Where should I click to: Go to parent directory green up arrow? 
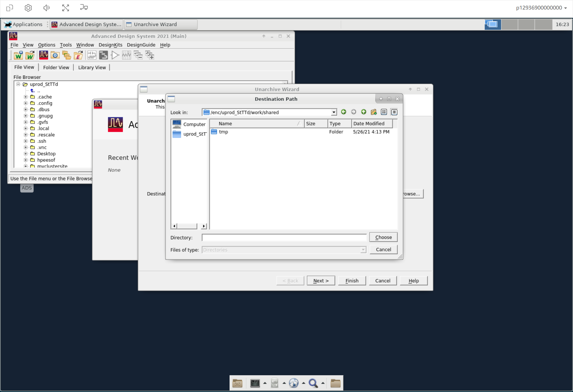(364, 112)
